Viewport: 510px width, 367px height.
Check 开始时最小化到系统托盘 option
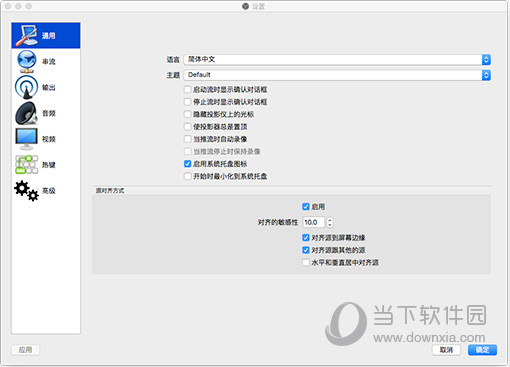point(188,176)
